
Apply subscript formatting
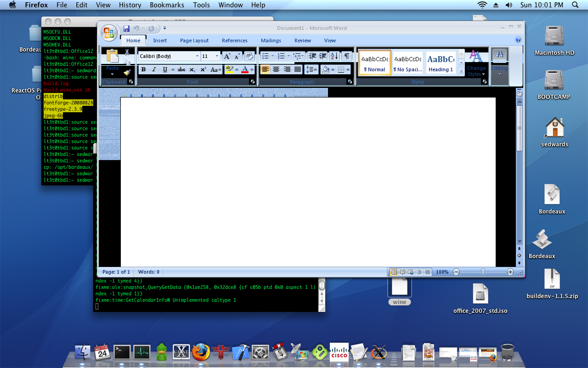point(192,70)
